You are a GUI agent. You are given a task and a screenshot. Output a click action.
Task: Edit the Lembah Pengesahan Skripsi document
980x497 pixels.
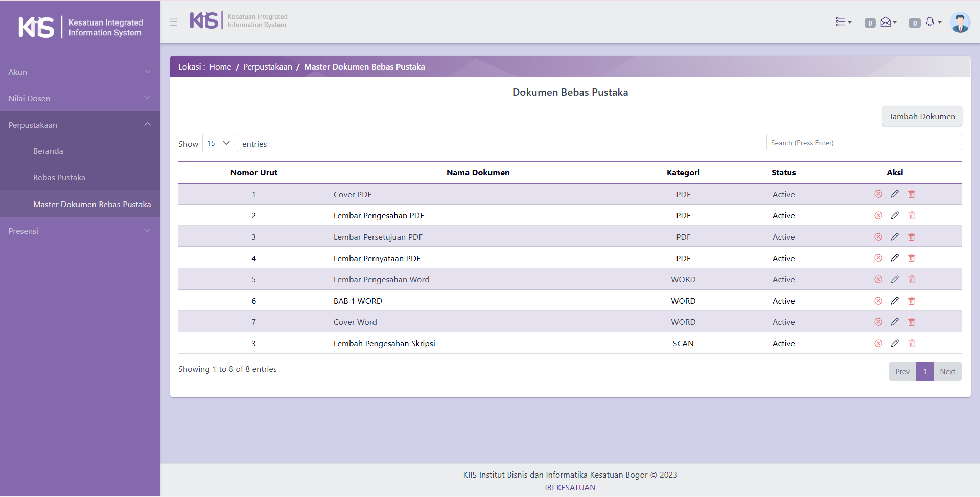pyautogui.click(x=895, y=344)
